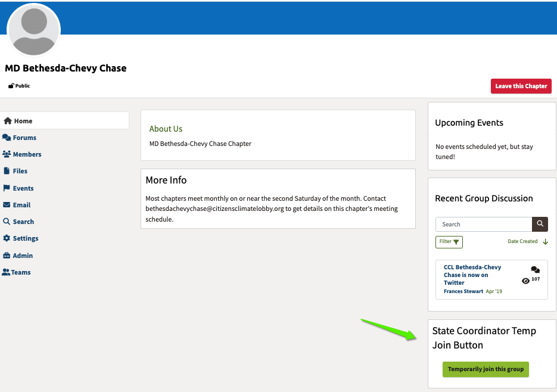
Task: Click the Members people icon
Action: [x=7, y=154]
